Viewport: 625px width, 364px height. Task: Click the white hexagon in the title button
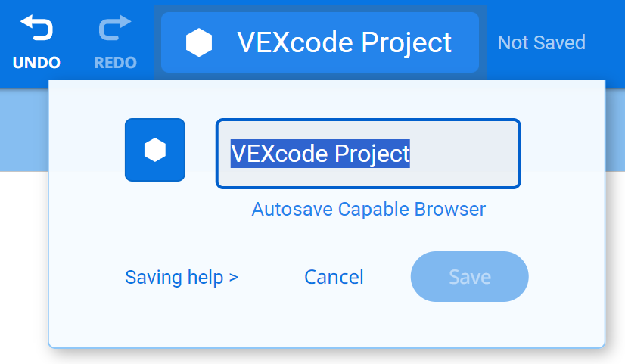[x=199, y=42]
